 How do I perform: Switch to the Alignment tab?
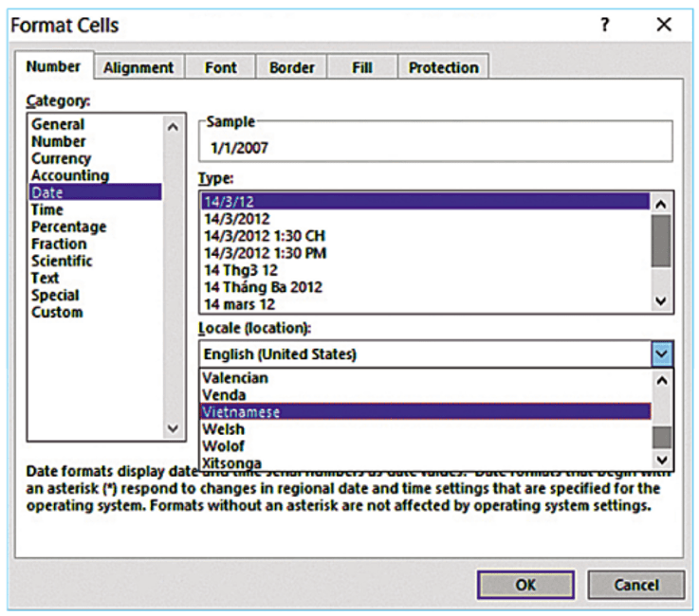click(138, 67)
